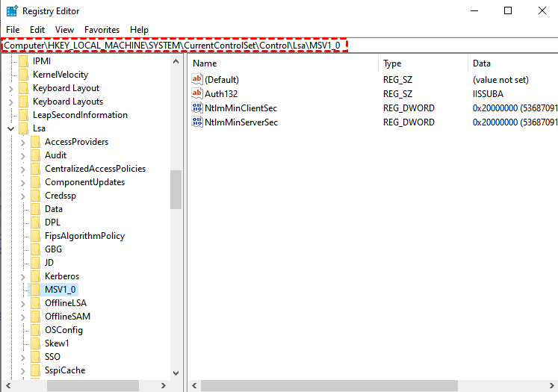This screenshot has height=392, width=558.
Task: Click the NtlmMinServerSec DWORD value icon
Action: tap(198, 122)
